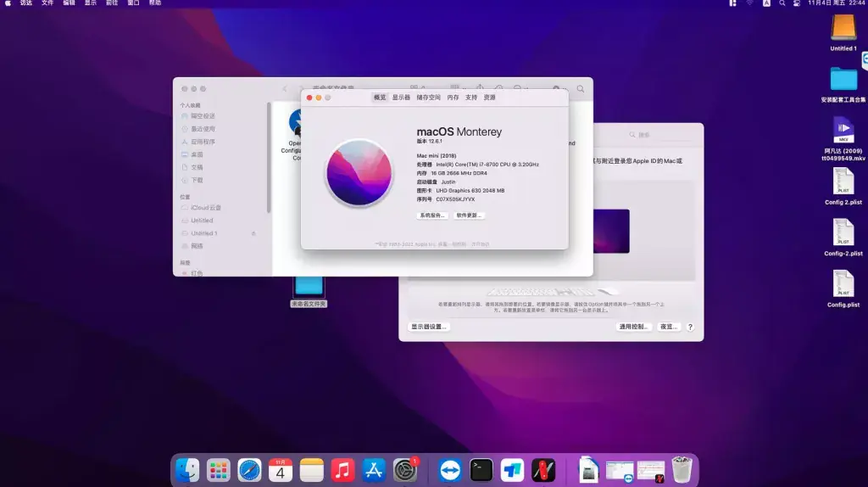Open Control Center in the menu bar
This screenshot has height=487, width=868.
coord(797,3)
